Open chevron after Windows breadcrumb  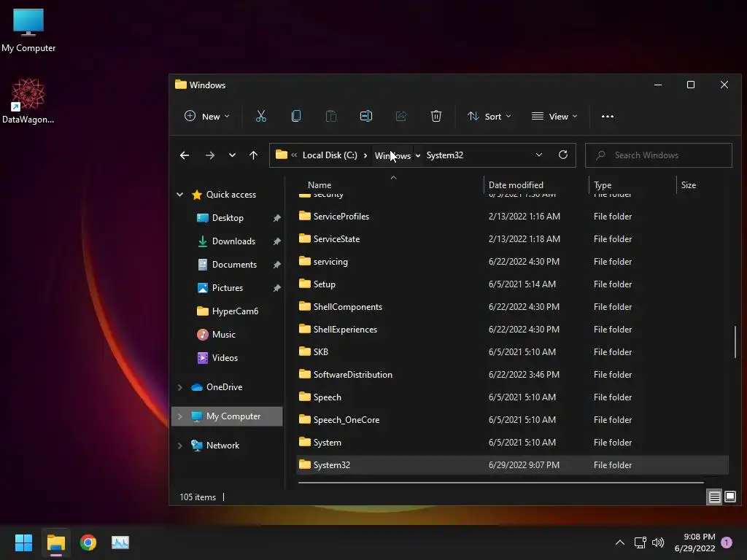coord(418,155)
